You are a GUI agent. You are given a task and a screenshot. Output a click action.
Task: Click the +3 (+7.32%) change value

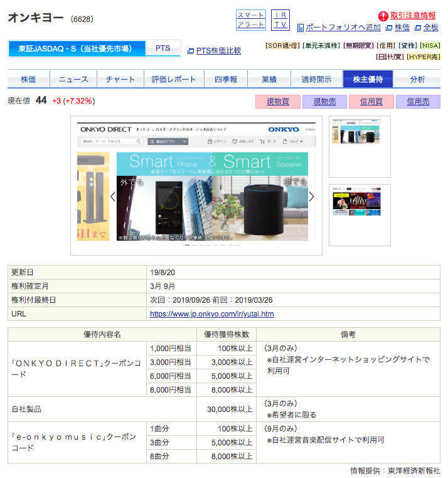[73, 101]
